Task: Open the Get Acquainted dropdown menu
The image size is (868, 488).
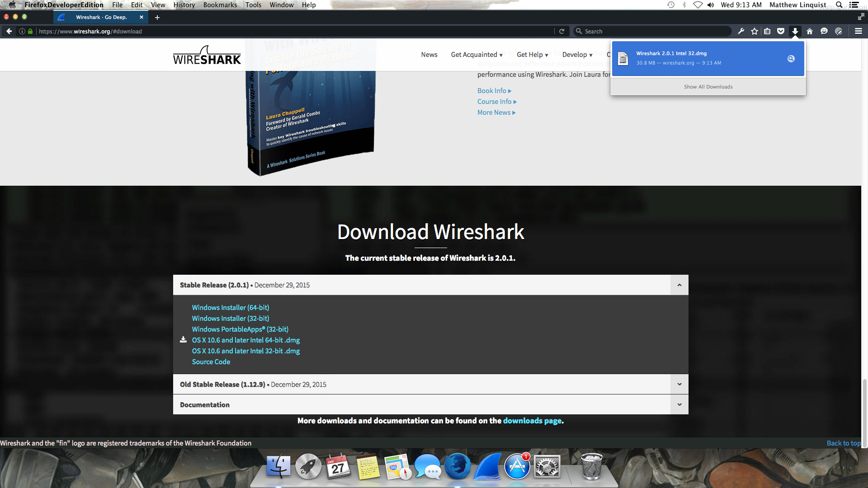Action: (476, 55)
